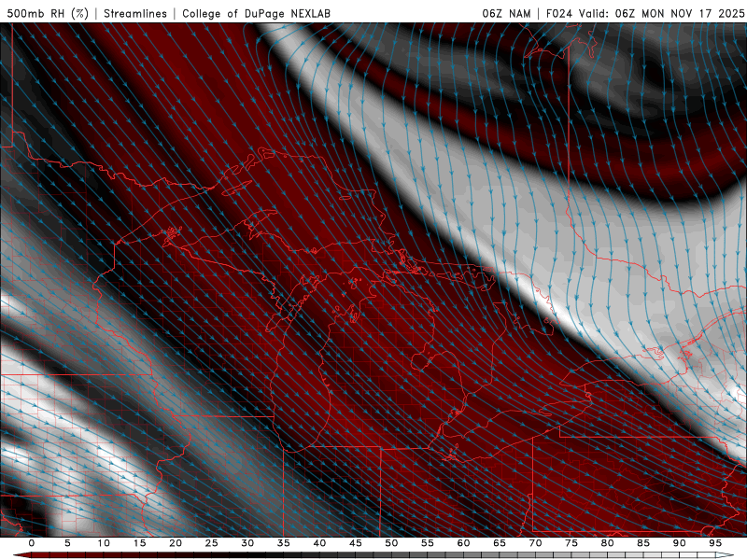Click the 40 value on the color scale
Screen dimensions: 747x560
319,543
